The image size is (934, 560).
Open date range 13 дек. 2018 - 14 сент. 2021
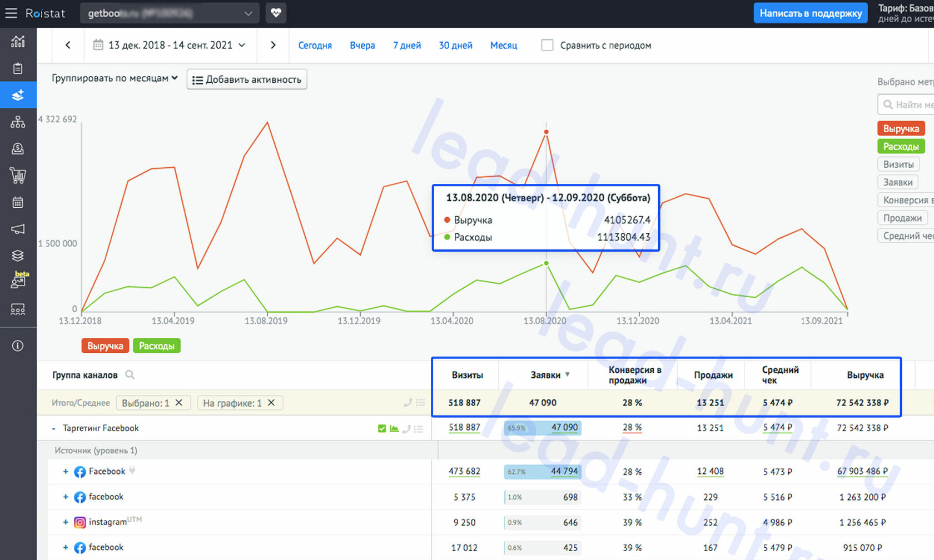click(x=169, y=45)
